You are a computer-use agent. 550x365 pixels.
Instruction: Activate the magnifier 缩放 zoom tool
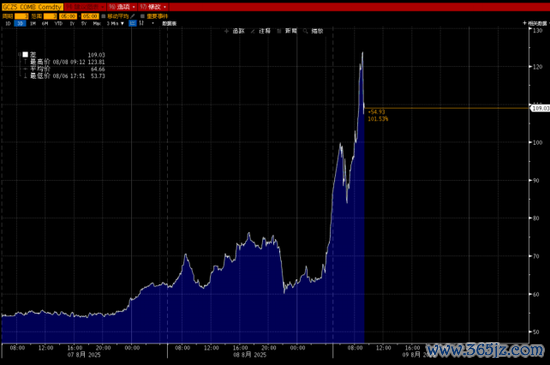(306, 31)
